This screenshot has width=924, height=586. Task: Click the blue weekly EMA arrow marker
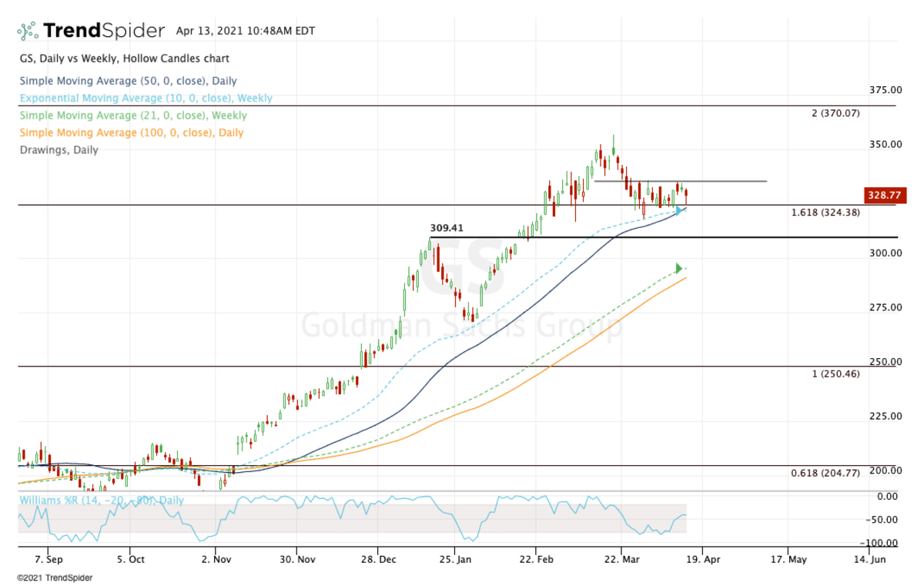(679, 210)
